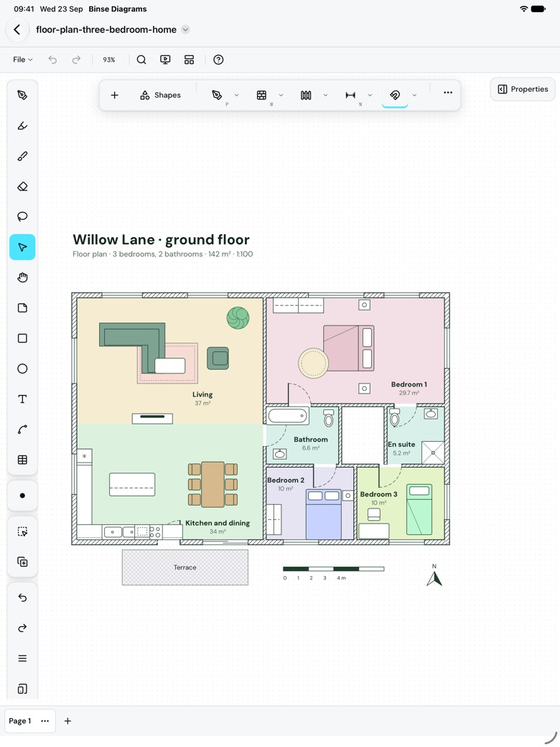
Task: Open the sidebar hamburger menu
Action: pyautogui.click(x=22, y=659)
